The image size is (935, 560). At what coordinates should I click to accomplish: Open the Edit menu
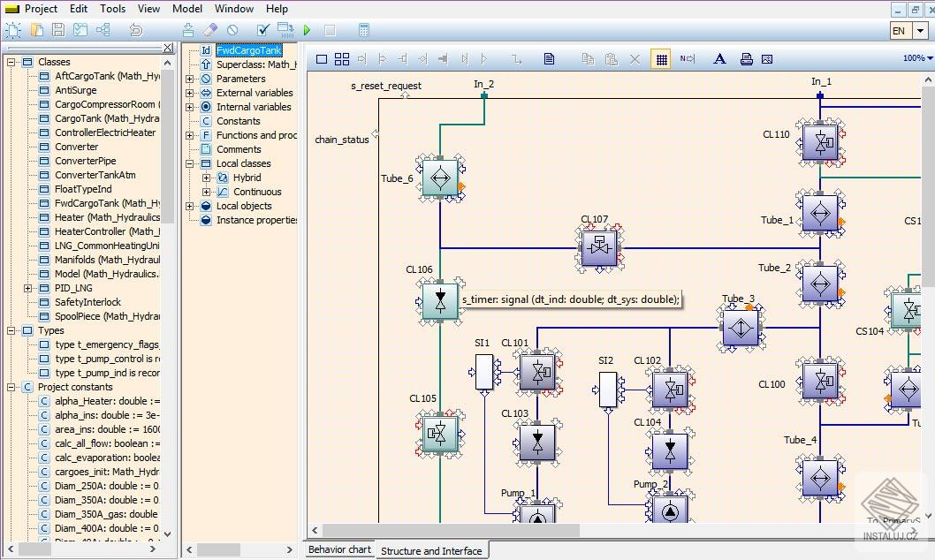(78, 9)
